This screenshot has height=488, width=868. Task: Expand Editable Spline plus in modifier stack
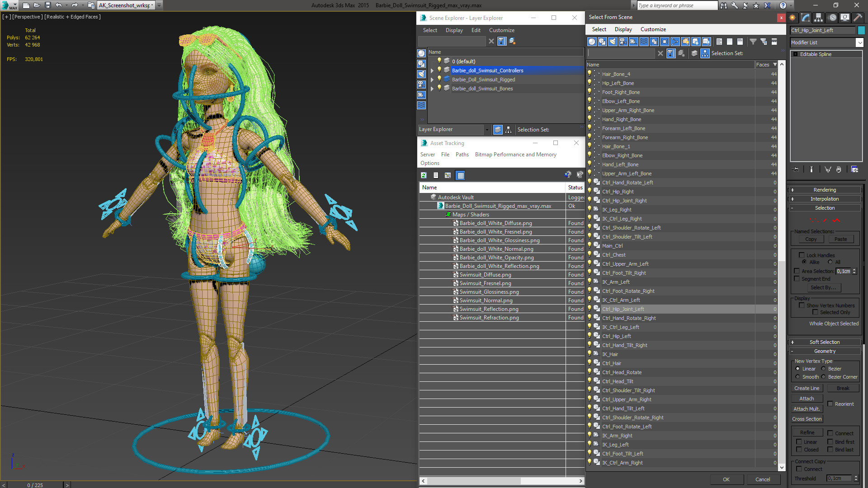795,54
